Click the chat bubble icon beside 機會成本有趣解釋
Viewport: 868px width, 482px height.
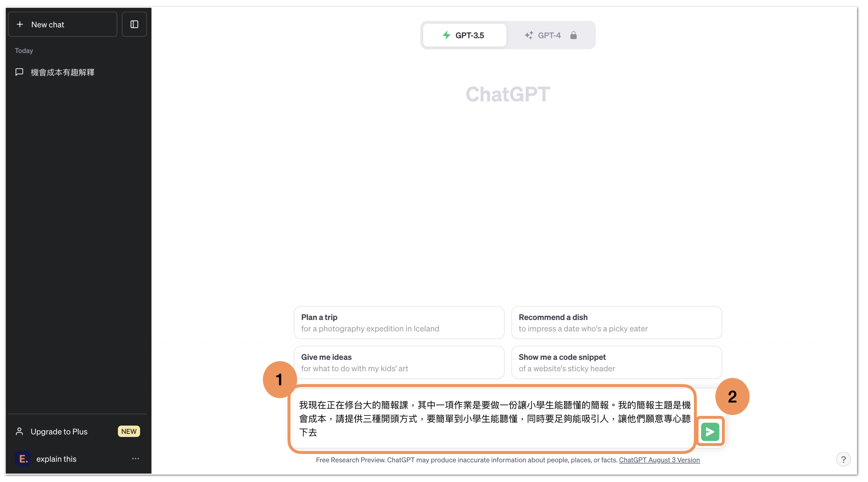coord(19,72)
